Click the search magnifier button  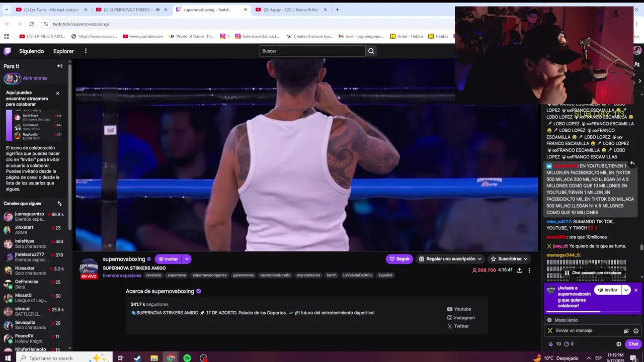(x=371, y=51)
